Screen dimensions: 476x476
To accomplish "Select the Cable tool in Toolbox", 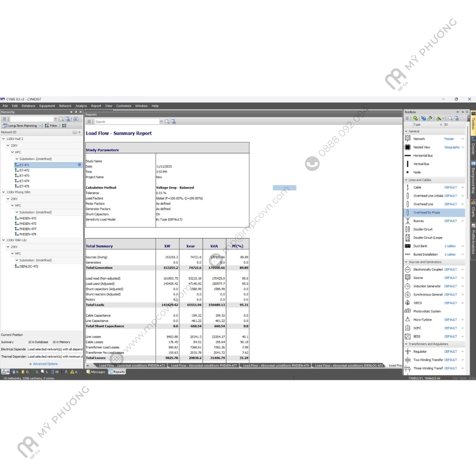I will click(417, 188).
